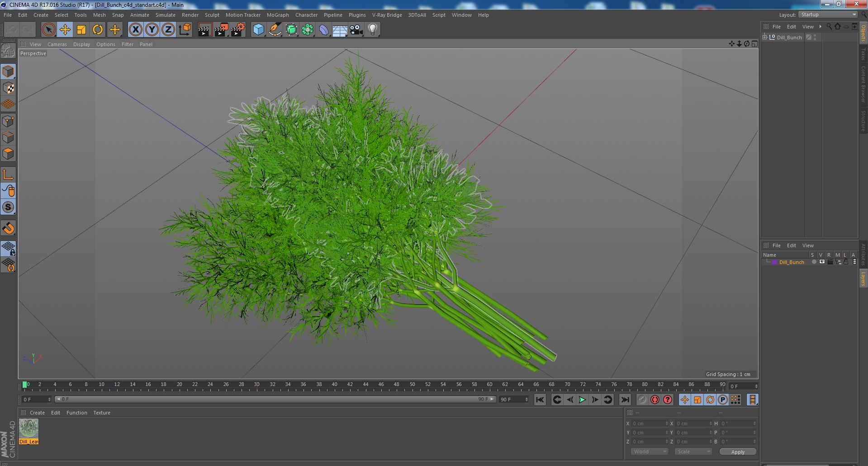Image resolution: width=868 pixels, height=466 pixels.
Task: Click the timeline preview range slider
Action: (x=275, y=400)
